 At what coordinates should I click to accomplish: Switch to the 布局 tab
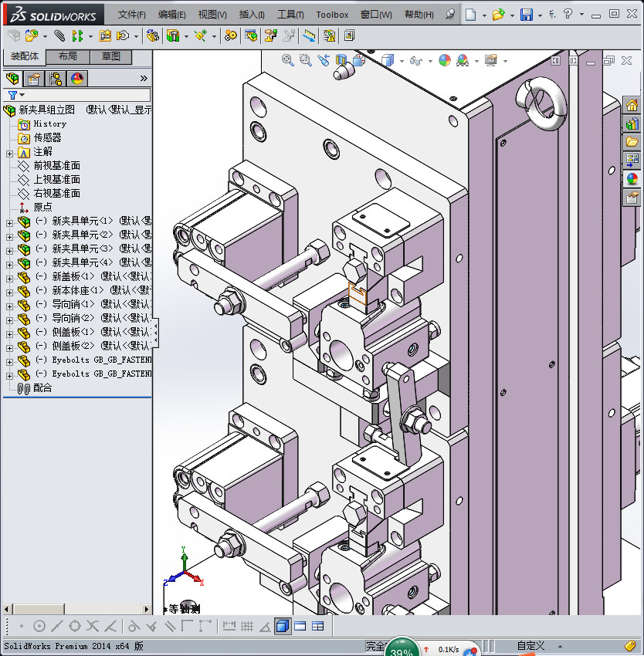(x=67, y=56)
